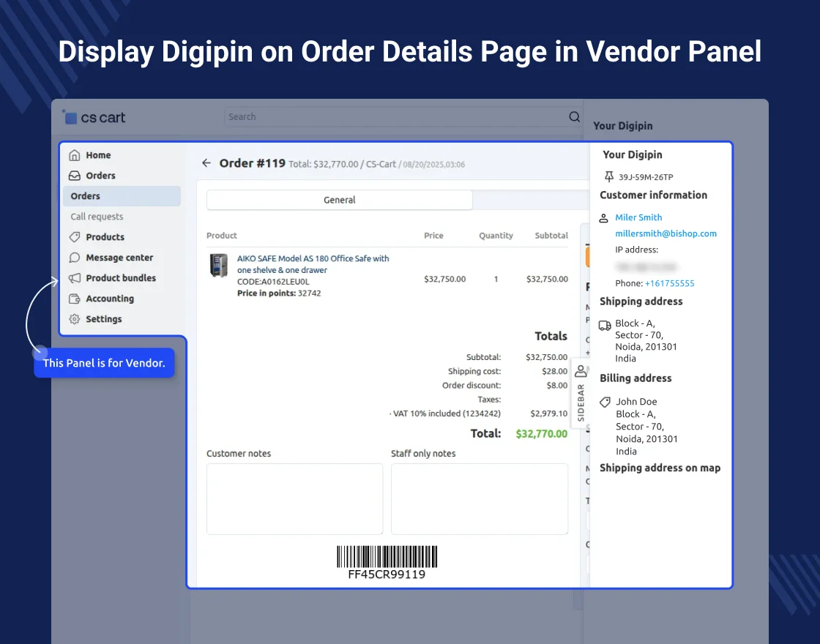Click the Message center chat icon
Image resolution: width=820 pixels, height=644 pixels.
coord(75,257)
